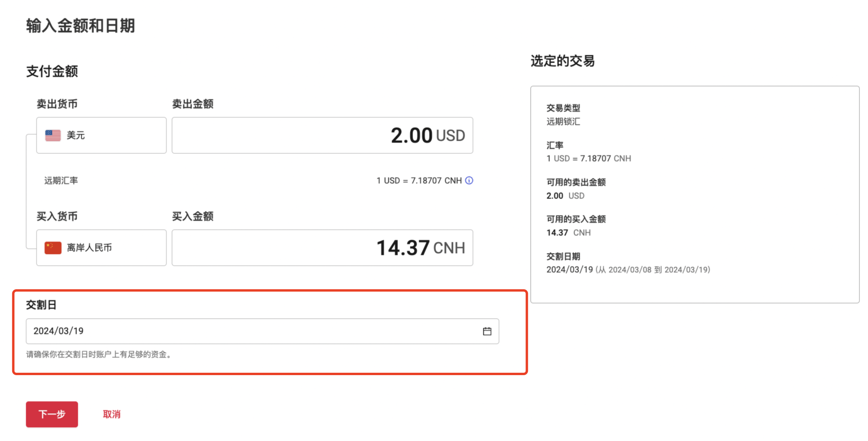Open the 买入货币 currency selector
This screenshot has width=868, height=441.
point(101,247)
